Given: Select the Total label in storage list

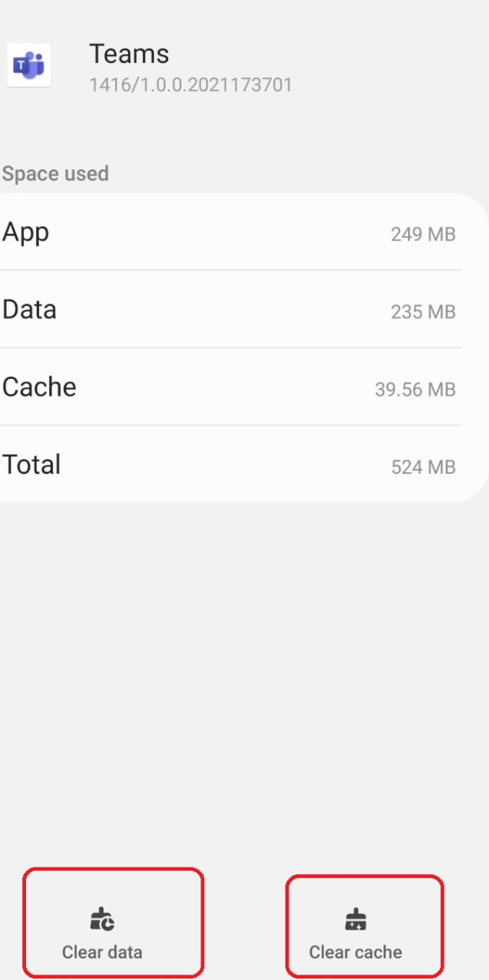Looking at the screenshot, I should tap(31, 465).
